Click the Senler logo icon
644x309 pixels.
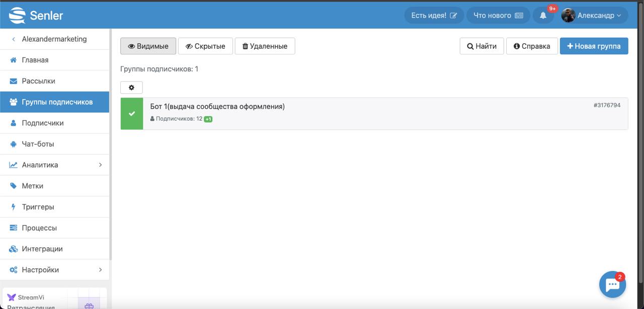pyautogui.click(x=17, y=16)
